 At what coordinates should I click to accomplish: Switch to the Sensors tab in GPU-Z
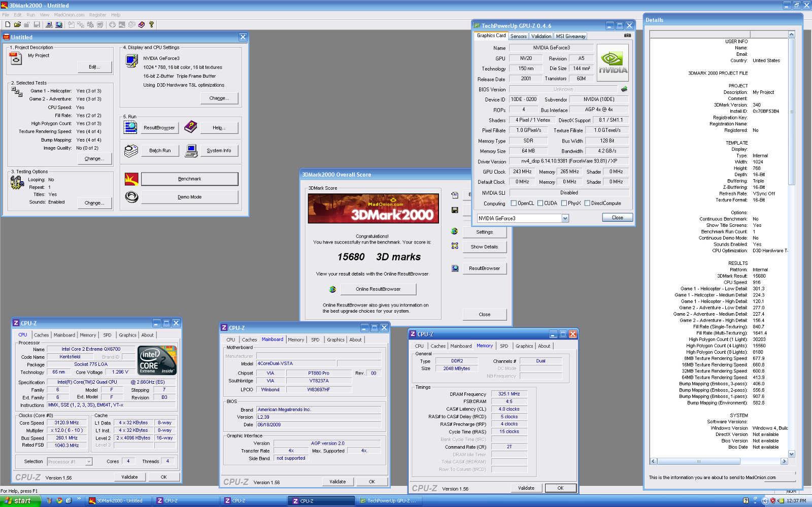[518, 36]
